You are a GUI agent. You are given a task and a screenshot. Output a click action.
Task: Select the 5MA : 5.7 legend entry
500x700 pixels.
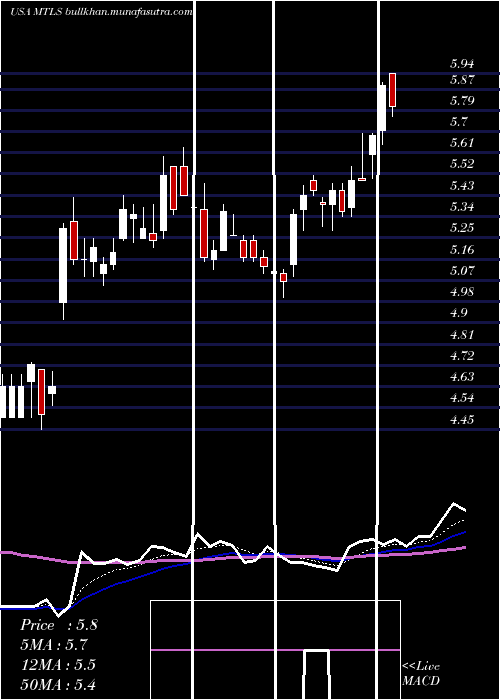[x=54, y=645]
